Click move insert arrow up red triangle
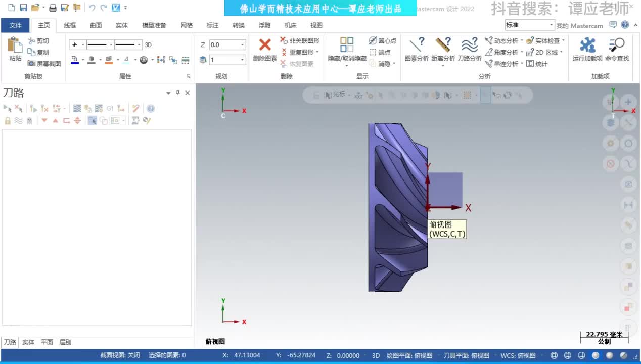 (x=56, y=121)
